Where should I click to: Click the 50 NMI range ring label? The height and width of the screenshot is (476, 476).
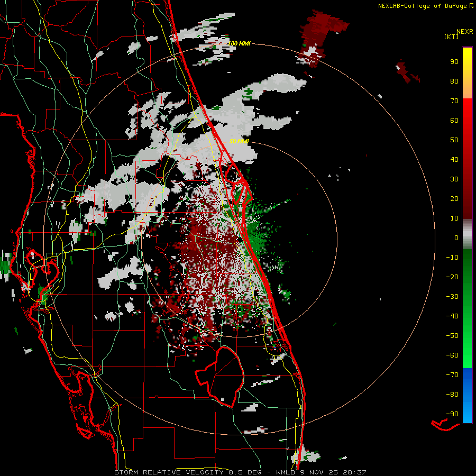click(x=239, y=141)
